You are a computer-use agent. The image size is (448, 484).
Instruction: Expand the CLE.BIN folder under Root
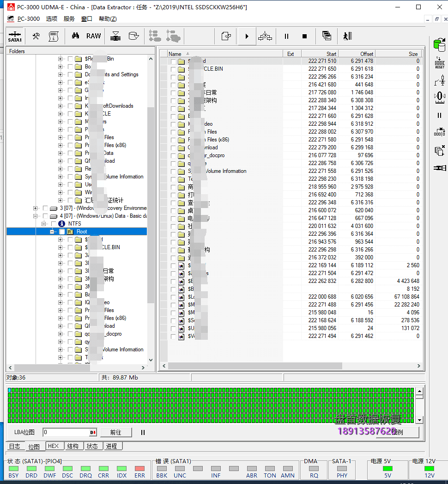[60, 247]
